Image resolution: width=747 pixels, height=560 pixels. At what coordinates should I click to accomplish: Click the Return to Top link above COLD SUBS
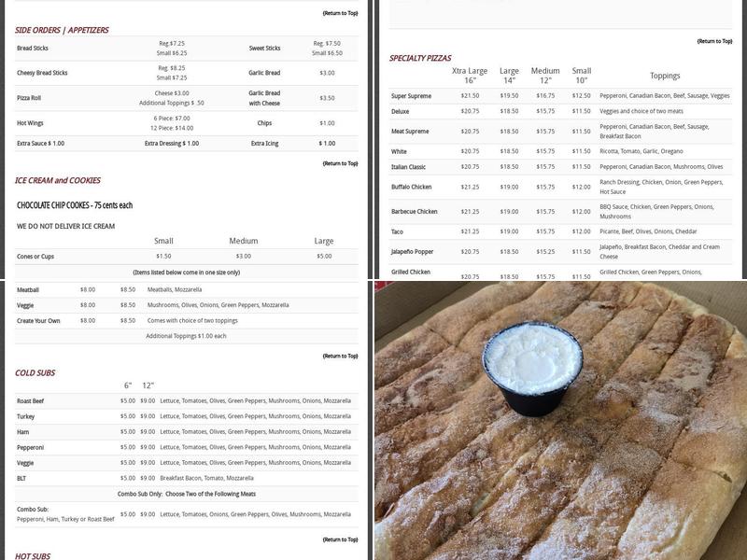(x=341, y=356)
